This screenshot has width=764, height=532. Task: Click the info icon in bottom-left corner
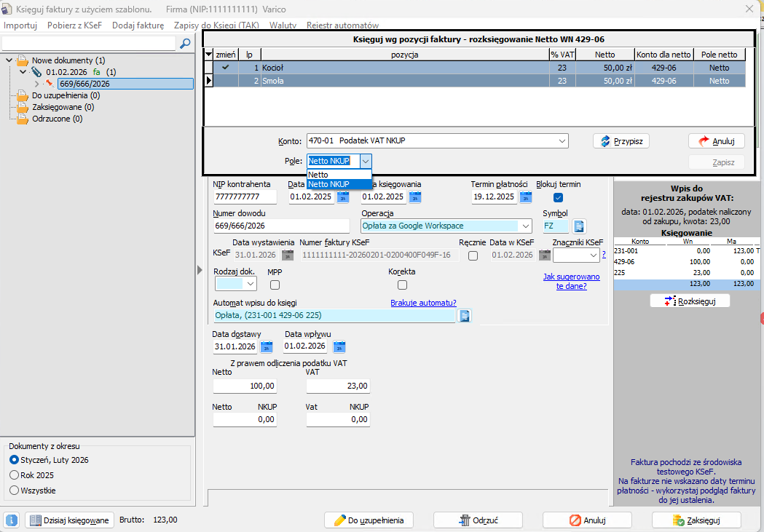(12, 520)
